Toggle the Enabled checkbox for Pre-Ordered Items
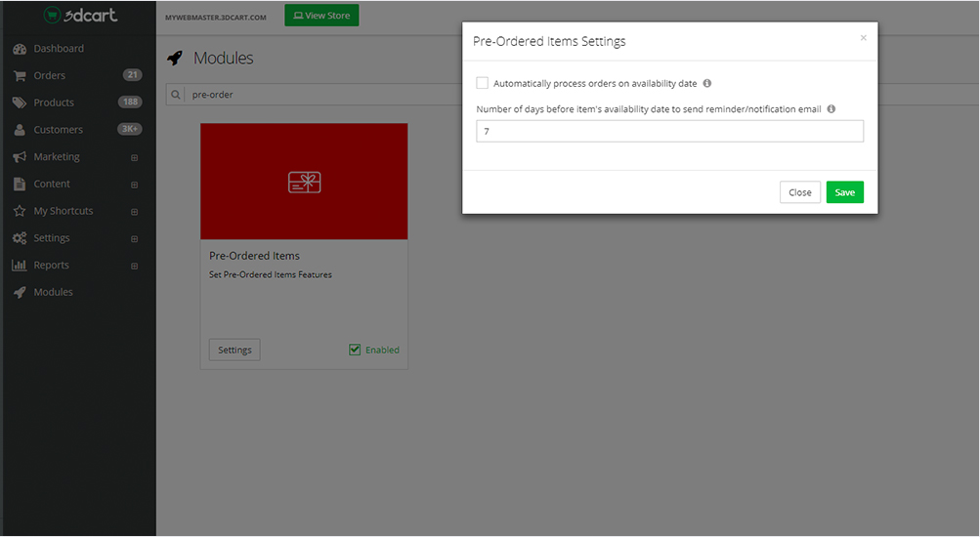The image size is (980, 537). click(x=356, y=350)
